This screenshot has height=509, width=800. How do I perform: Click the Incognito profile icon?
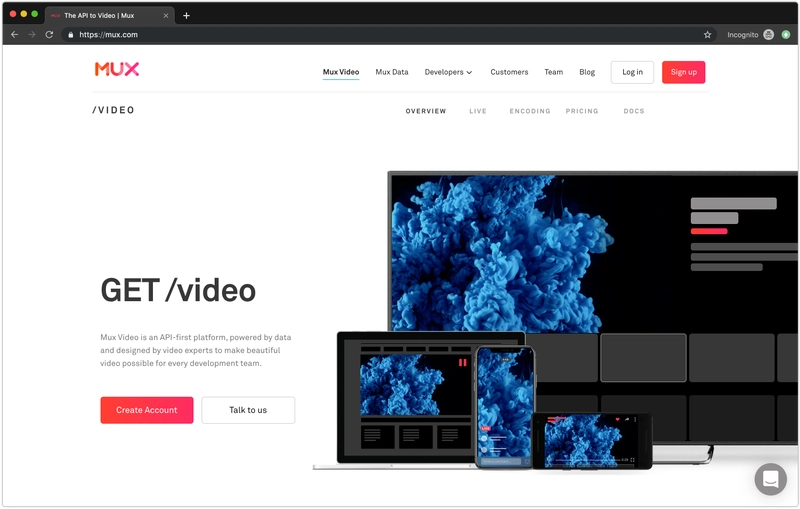(768, 35)
